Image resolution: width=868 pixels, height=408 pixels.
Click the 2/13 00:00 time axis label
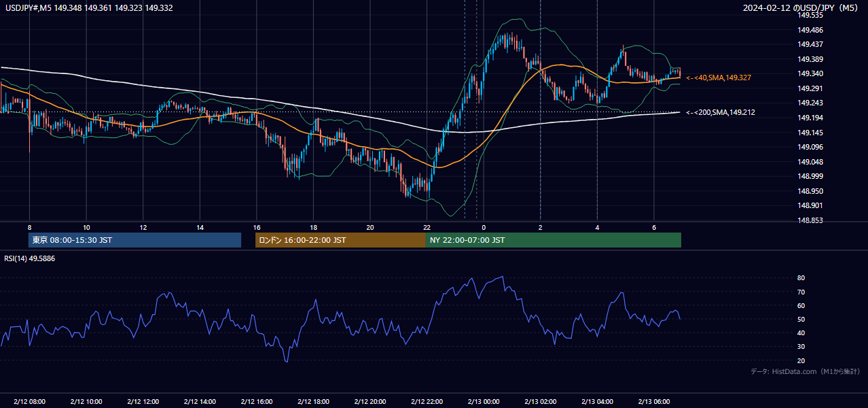[483, 402]
